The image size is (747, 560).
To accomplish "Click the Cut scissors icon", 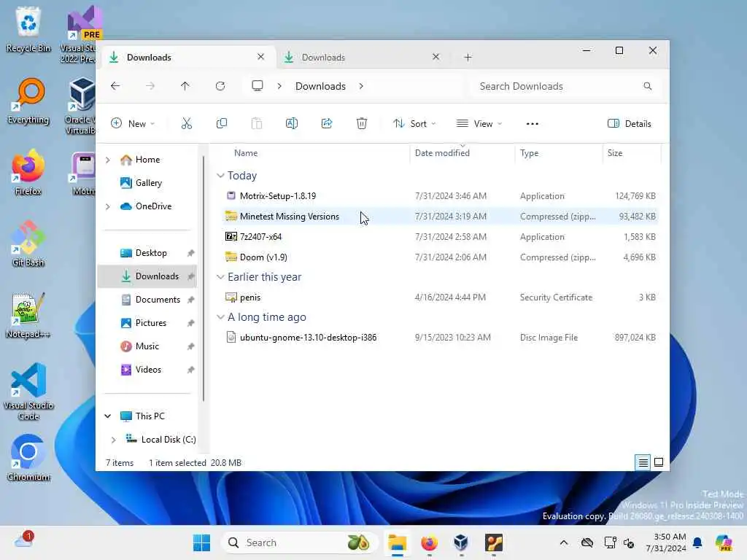I will [x=186, y=124].
